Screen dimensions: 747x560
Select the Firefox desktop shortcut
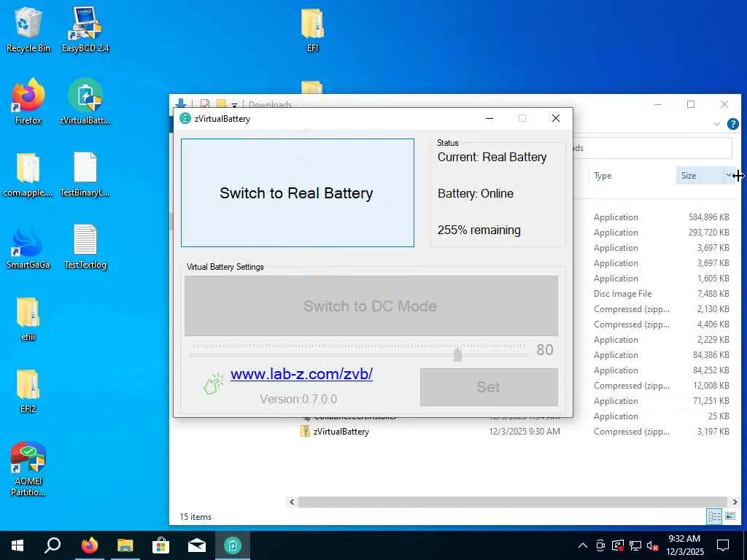tap(28, 102)
